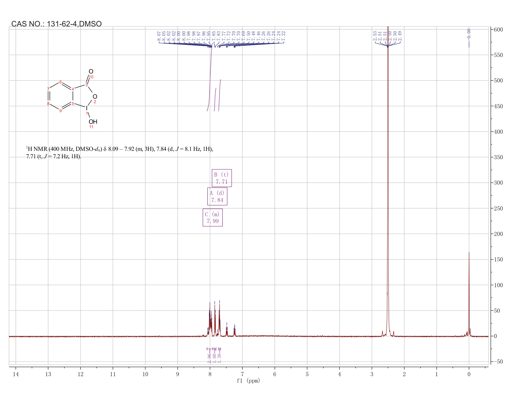Click the integral curve over the 7.99 multiplet
This screenshot has height=411, width=532.
coord(210,77)
